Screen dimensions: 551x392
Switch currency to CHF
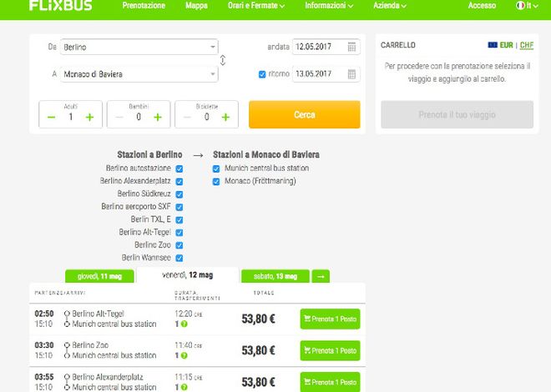[527, 45]
